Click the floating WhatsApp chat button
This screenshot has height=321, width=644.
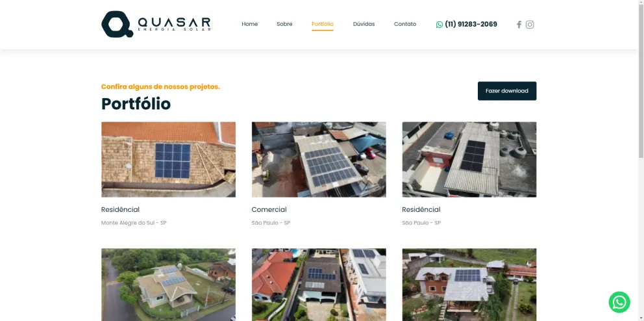coord(619,302)
